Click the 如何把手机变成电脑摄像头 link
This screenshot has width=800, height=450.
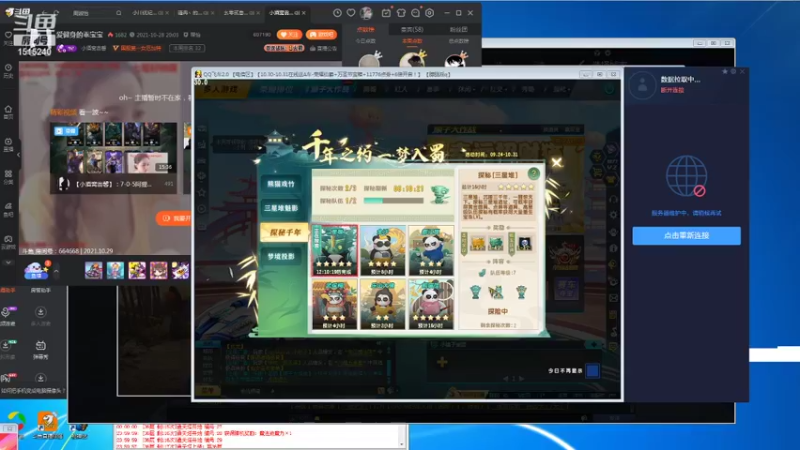34,391
